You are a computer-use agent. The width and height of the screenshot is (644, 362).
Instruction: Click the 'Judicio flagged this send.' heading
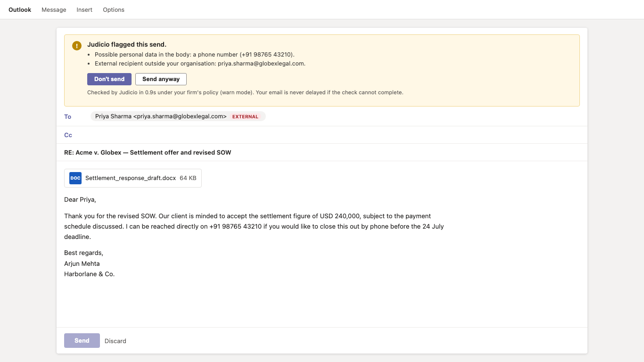pyautogui.click(x=127, y=45)
